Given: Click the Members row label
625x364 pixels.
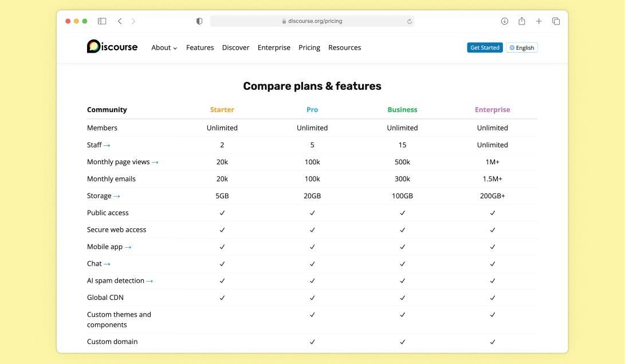Looking at the screenshot, I should click(x=102, y=128).
